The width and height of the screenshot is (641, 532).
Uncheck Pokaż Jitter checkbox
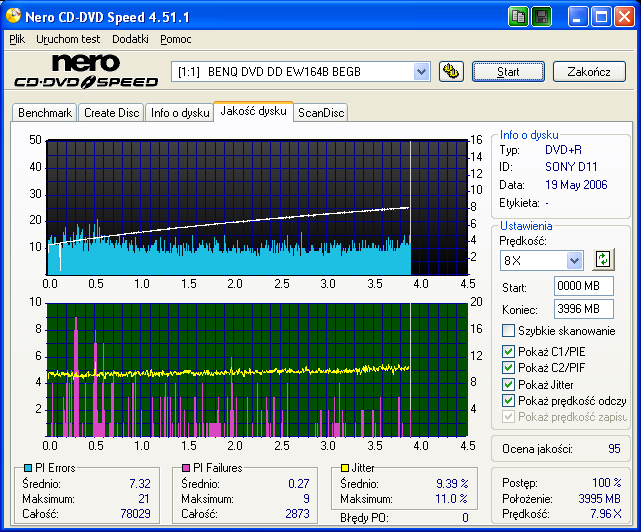pos(508,384)
